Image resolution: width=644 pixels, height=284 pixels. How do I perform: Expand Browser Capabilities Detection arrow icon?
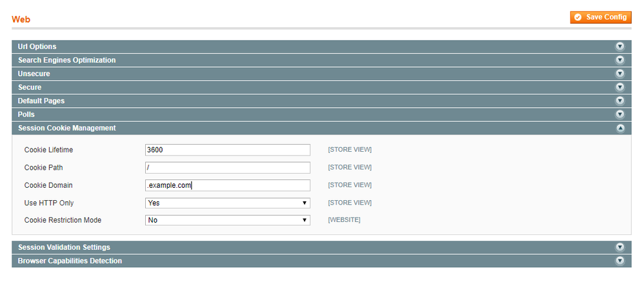[x=620, y=261]
